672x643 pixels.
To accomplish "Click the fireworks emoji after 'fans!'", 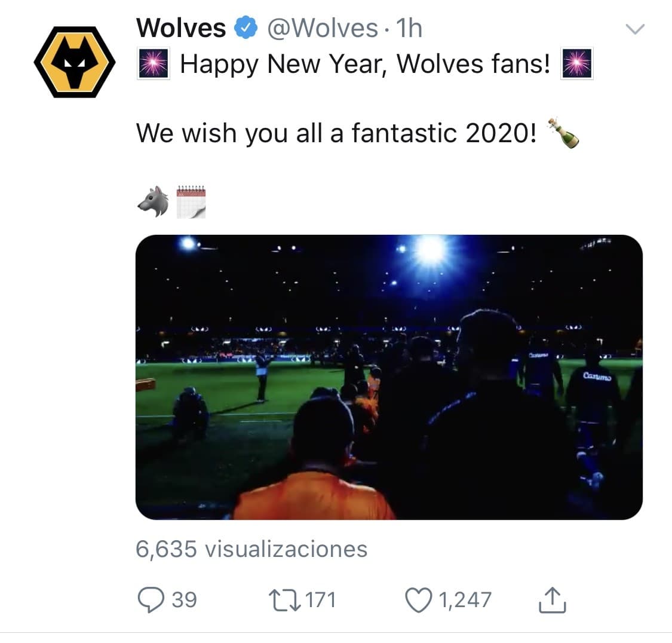I will (575, 64).
